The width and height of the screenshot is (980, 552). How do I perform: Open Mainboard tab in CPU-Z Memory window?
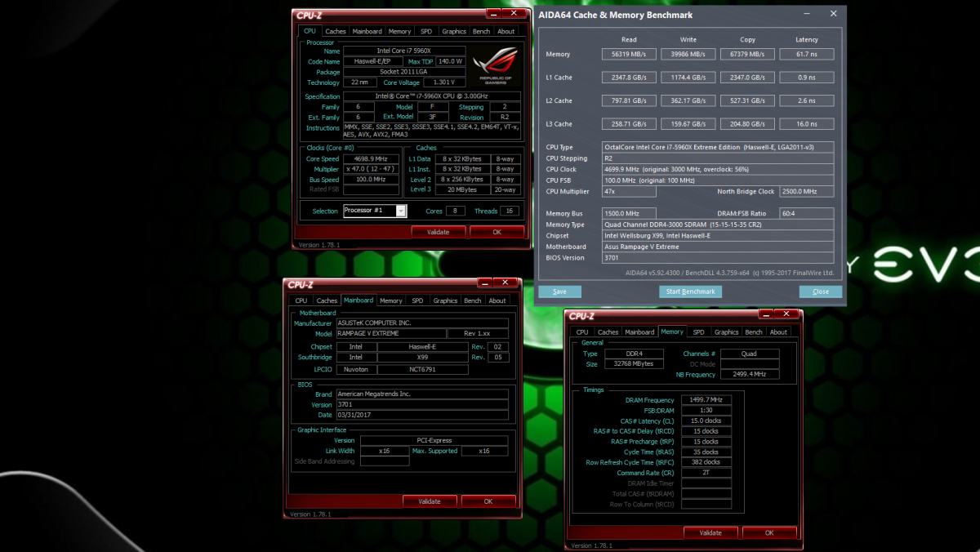click(x=639, y=332)
